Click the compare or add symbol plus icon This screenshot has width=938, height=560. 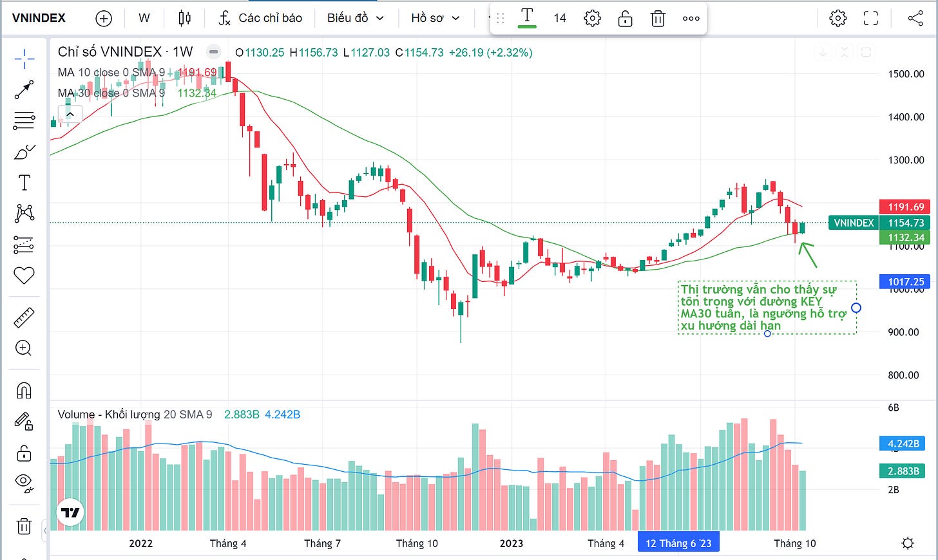point(104,18)
